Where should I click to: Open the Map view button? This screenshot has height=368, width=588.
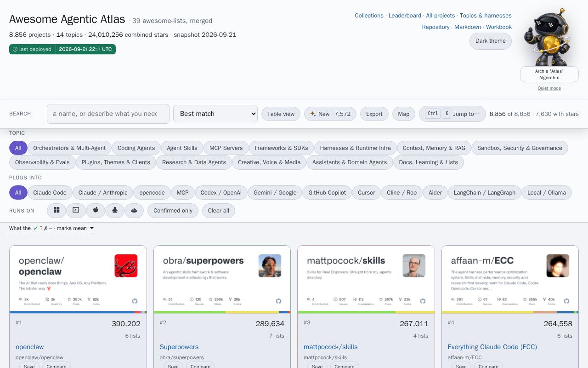(x=403, y=114)
